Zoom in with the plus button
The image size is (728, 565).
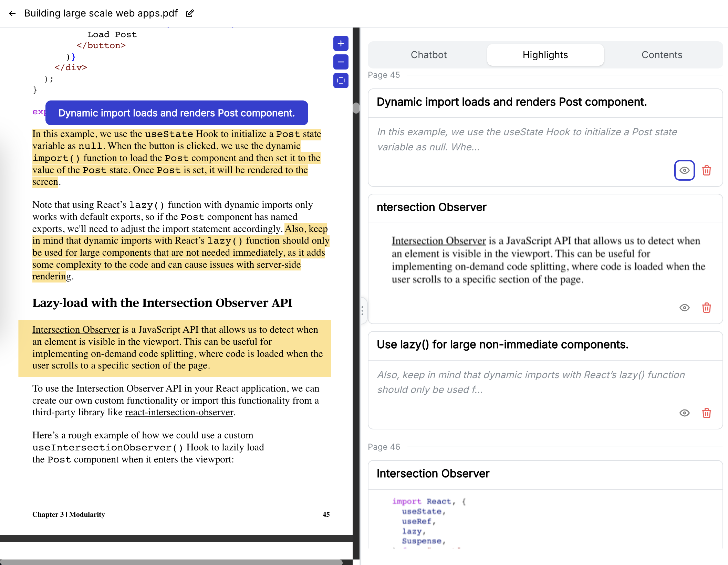coord(341,43)
